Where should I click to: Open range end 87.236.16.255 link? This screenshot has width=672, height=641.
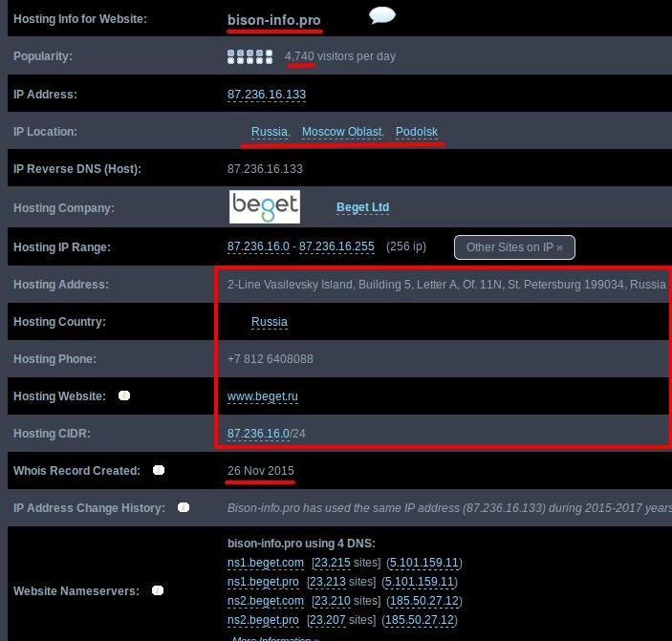(x=336, y=246)
